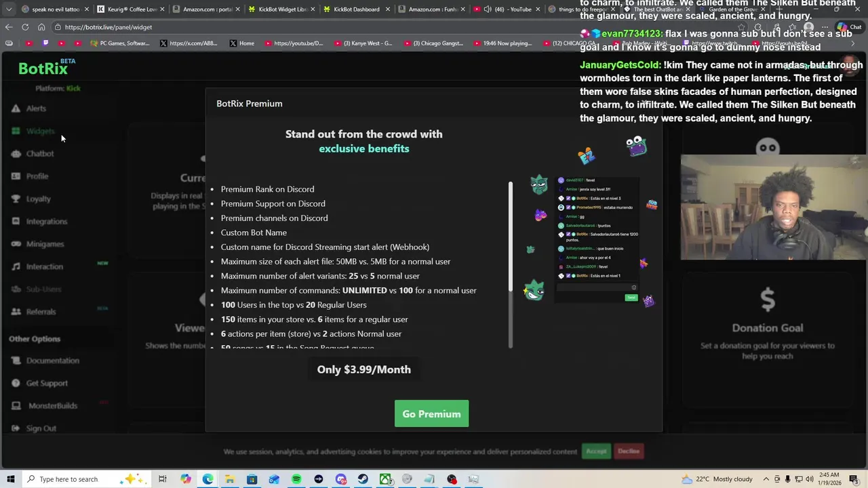
Task: Open the Windows Start menu
Action: point(11,479)
